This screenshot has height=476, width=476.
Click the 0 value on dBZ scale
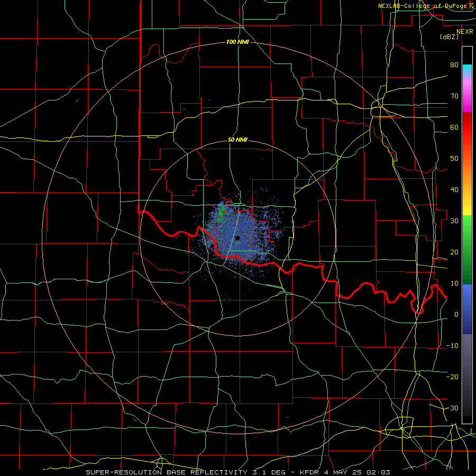456,315
